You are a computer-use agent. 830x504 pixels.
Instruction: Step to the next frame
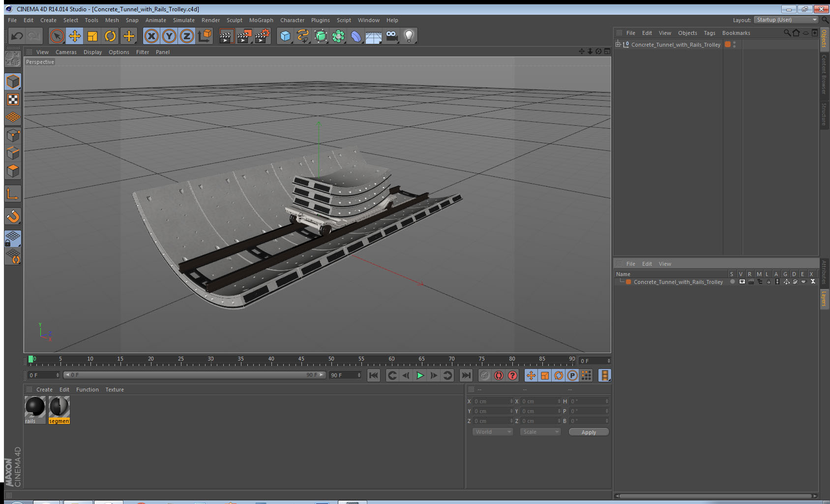[x=434, y=375]
